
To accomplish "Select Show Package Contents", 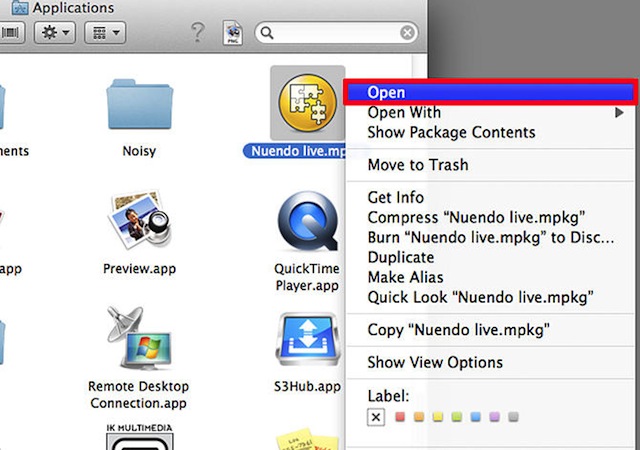I will pyautogui.click(x=490, y=132).
